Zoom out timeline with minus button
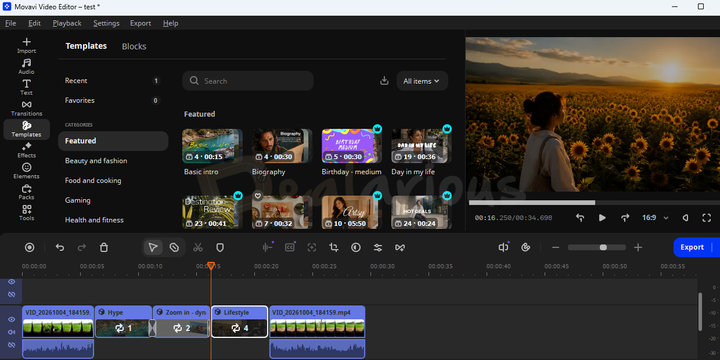Image resolution: width=720 pixels, height=360 pixels. click(556, 248)
